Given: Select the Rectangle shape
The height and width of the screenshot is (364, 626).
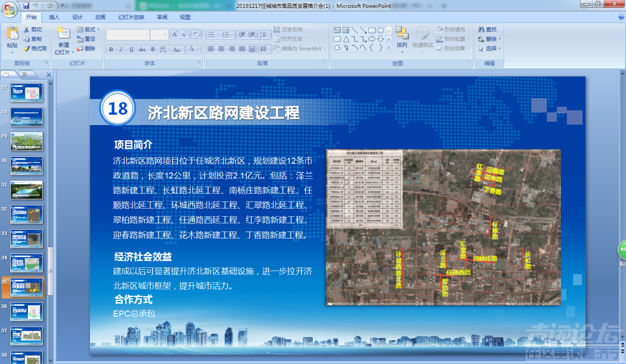Looking at the screenshot, I should (372, 30).
